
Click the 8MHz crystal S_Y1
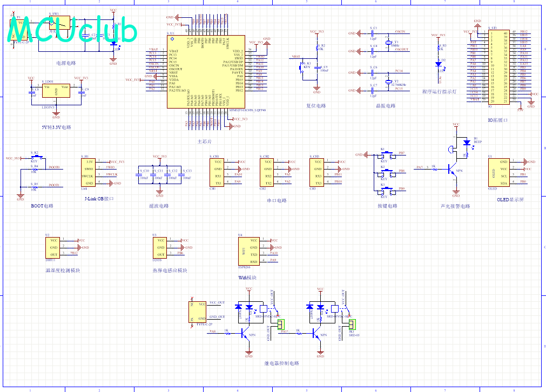[x=388, y=43]
